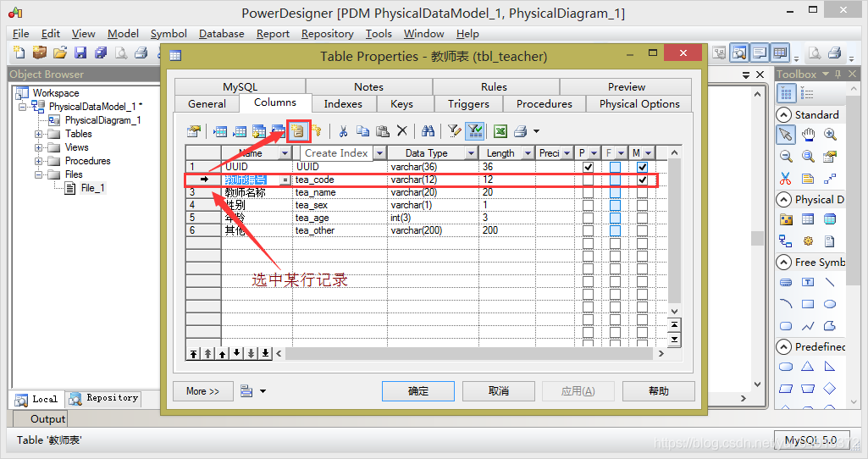Toggle Mandatory checkbox for tea_other row
Viewport: 868px width, 459px height.
click(642, 230)
